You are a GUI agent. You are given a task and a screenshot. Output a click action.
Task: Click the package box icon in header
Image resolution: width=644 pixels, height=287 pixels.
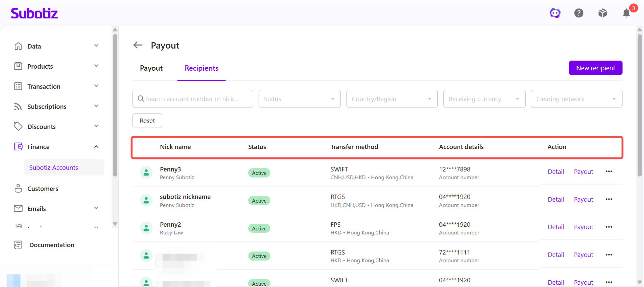603,13
